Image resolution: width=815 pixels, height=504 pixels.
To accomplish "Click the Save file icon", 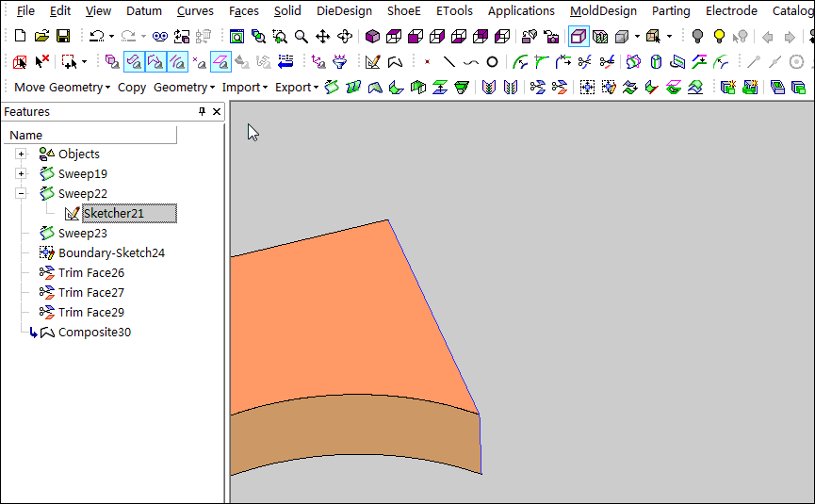I will 63,37.
